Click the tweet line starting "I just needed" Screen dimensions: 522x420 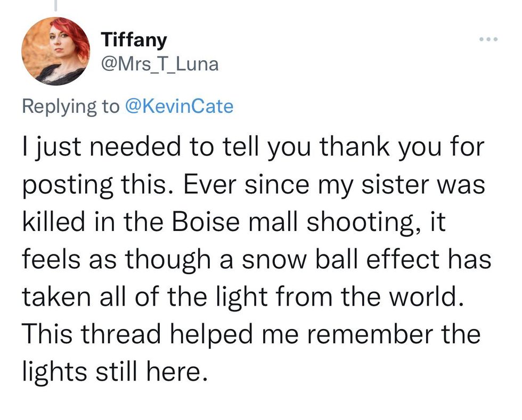253,146
